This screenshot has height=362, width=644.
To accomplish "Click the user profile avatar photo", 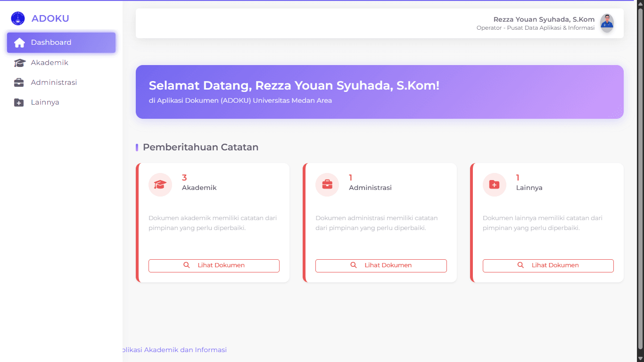I will tap(607, 23).
